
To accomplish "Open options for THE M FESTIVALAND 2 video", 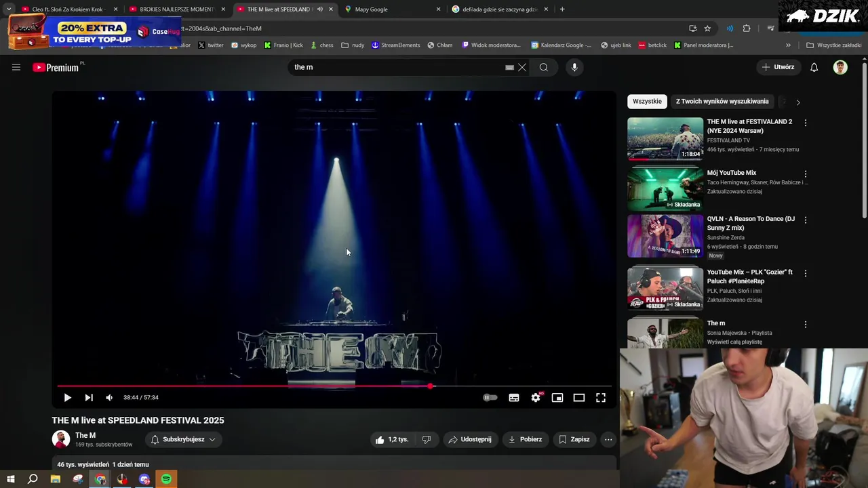I will 806,123.
